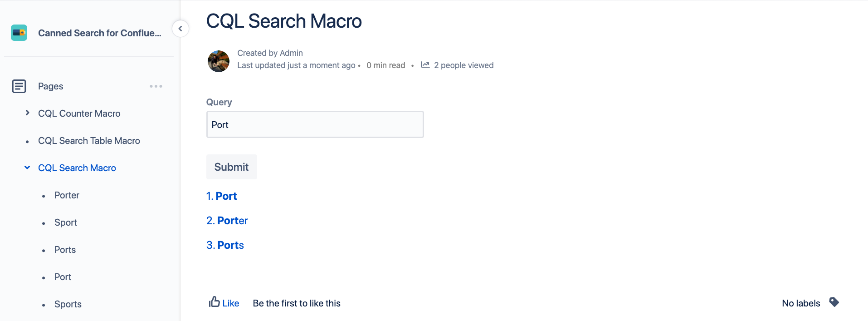Expand the CQL Counter Macro tree item

click(x=28, y=113)
